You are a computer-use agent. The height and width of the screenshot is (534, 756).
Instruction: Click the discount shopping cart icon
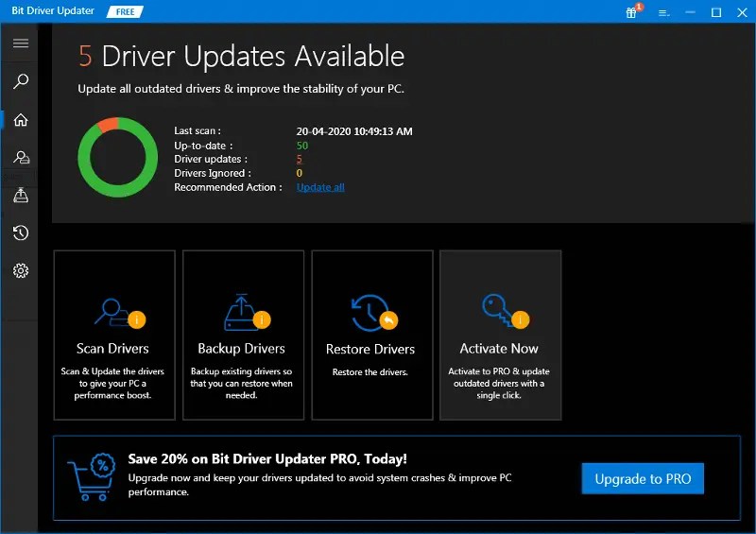click(x=92, y=476)
